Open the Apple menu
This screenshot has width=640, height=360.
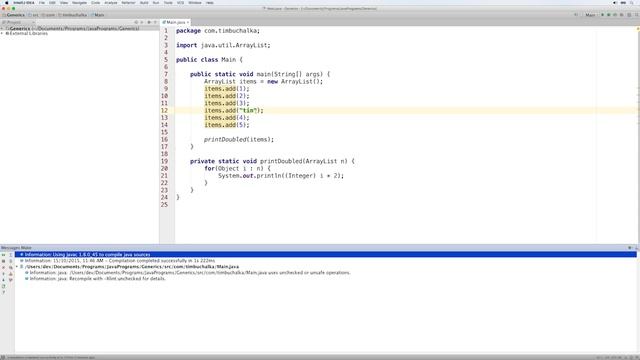[7, 2]
